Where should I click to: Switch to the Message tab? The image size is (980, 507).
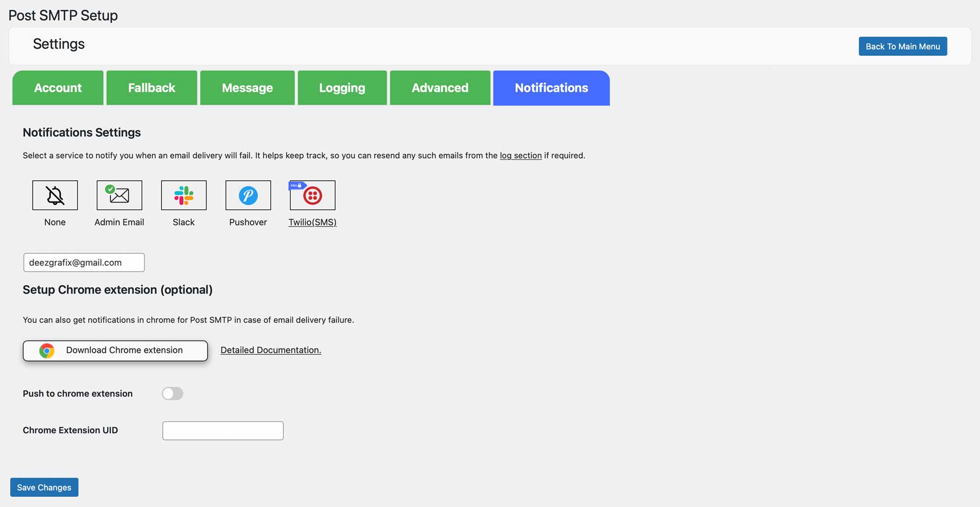(247, 88)
